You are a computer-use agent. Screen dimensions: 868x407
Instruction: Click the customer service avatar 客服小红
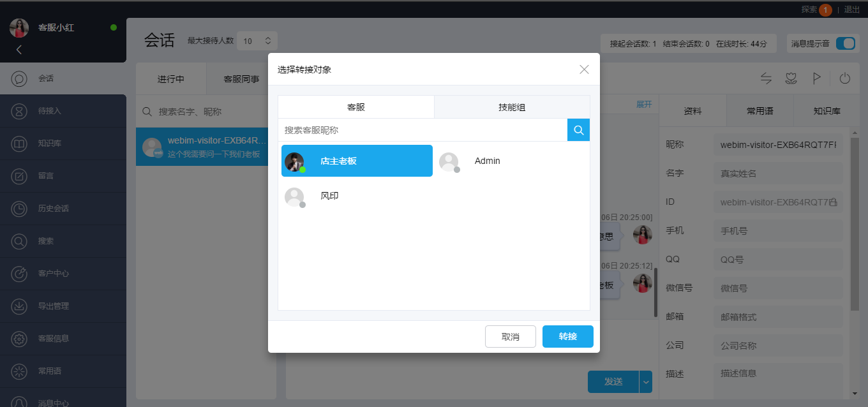click(x=19, y=28)
